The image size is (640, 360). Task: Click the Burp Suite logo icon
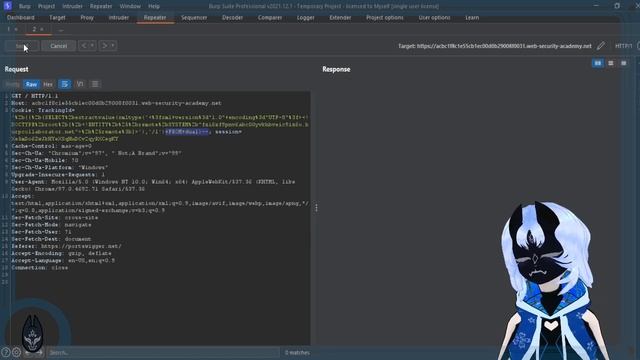click(x=7, y=6)
